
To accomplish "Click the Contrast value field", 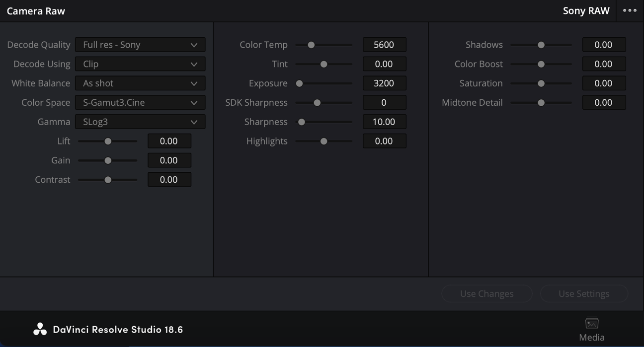I will pos(169,180).
